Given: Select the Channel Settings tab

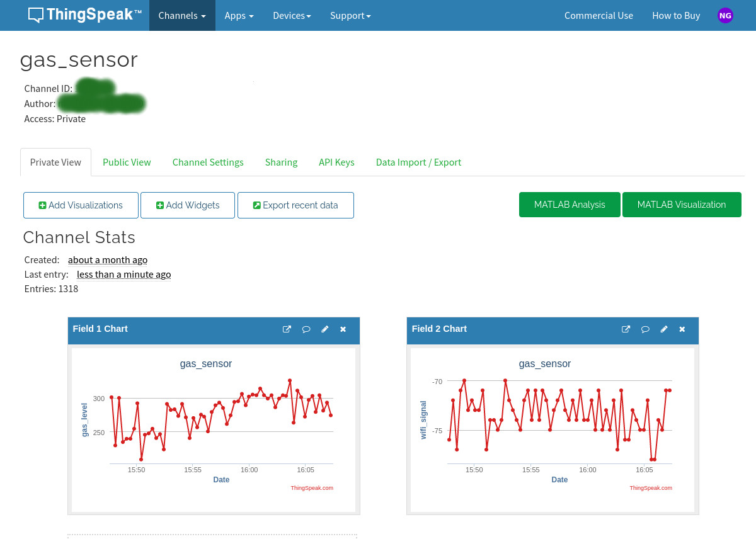Looking at the screenshot, I should click(x=208, y=162).
